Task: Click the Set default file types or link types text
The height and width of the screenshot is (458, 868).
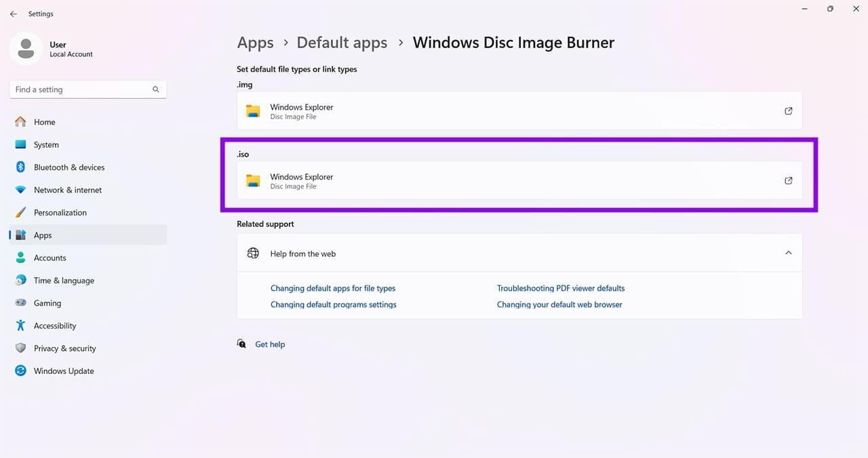Action: 296,69
